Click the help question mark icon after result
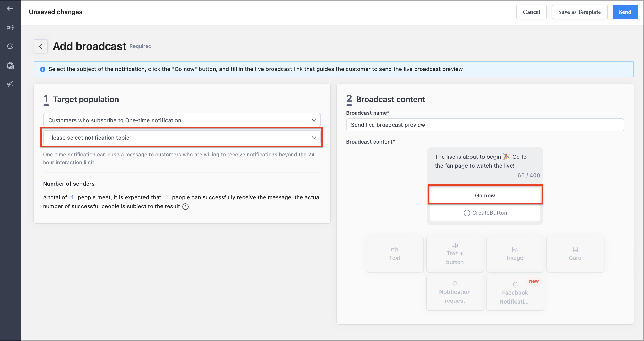 [x=185, y=207]
